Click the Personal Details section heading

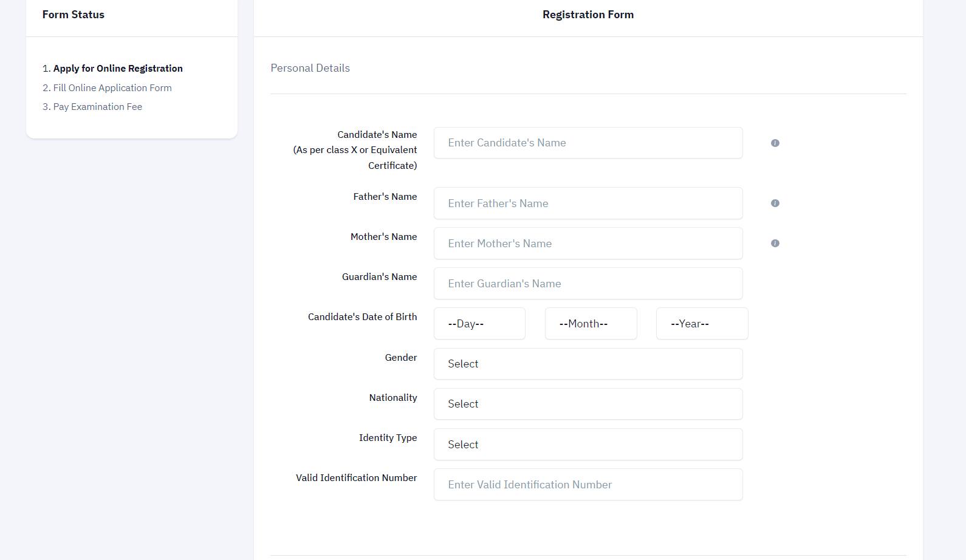click(310, 68)
